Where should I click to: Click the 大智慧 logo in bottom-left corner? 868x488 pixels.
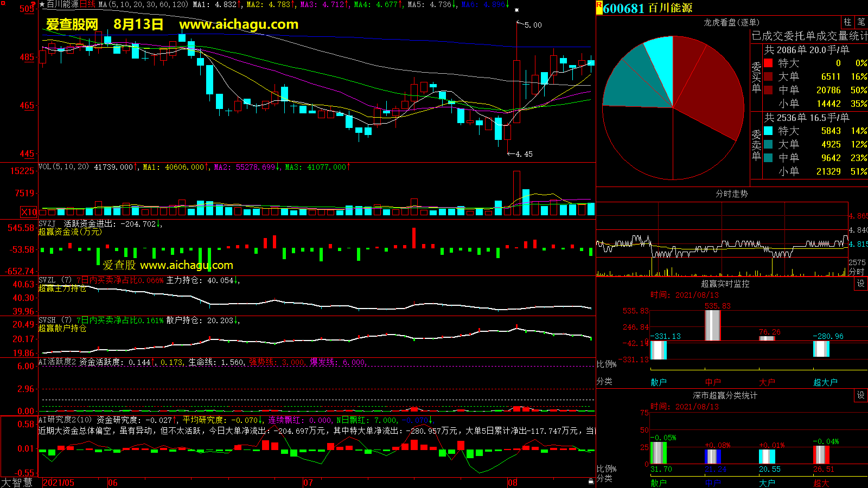point(17,482)
